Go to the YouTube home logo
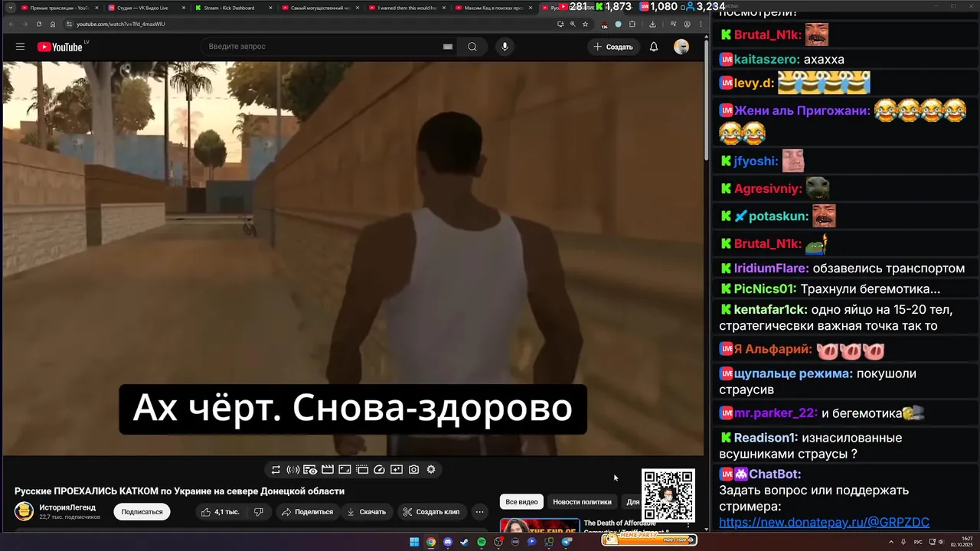This screenshot has height=551, width=980. pyautogui.click(x=60, y=47)
